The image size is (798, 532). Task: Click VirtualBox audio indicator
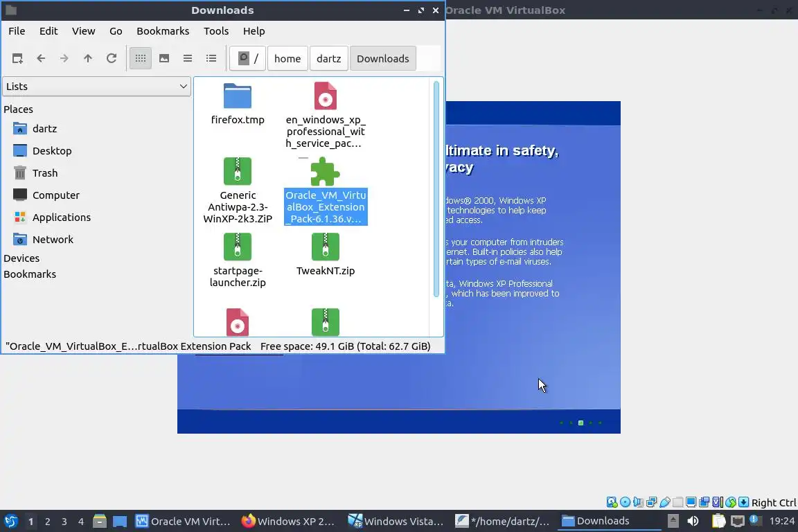638,502
